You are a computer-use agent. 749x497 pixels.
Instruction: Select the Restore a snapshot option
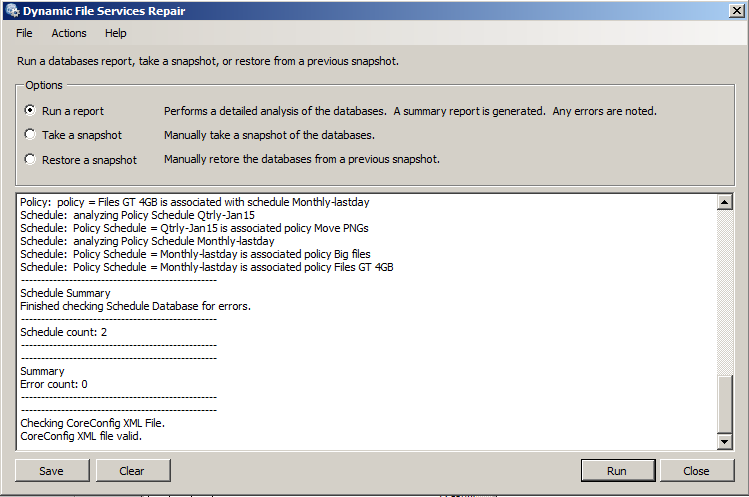[31, 159]
